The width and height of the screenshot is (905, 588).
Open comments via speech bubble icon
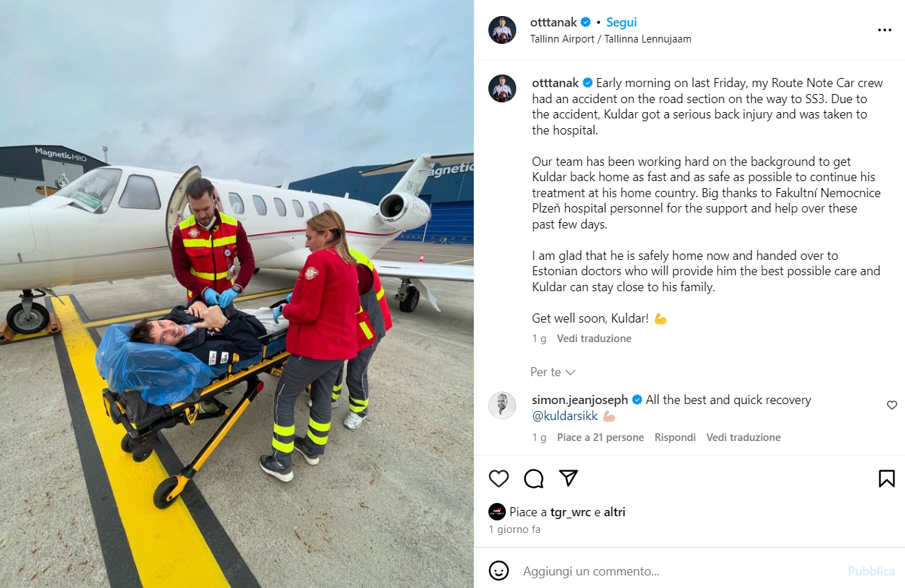point(534,479)
